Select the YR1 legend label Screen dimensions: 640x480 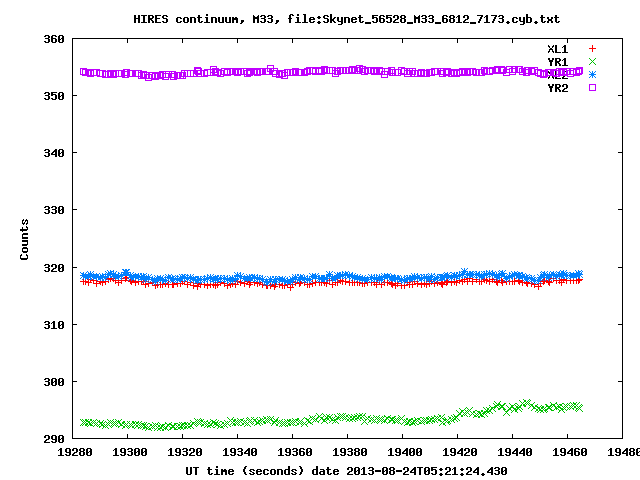(558, 62)
